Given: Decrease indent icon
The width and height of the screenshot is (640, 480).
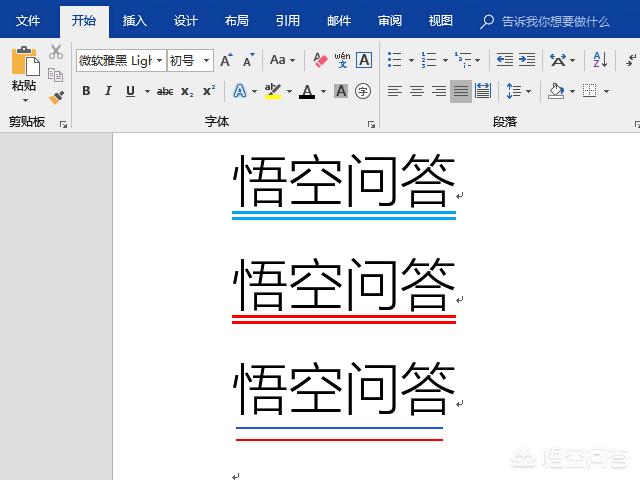Looking at the screenshot, I should point(505,60).
